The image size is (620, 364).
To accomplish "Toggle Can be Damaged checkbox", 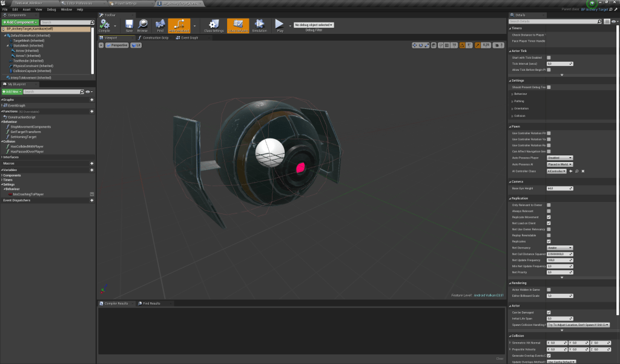I will (549, 312).
